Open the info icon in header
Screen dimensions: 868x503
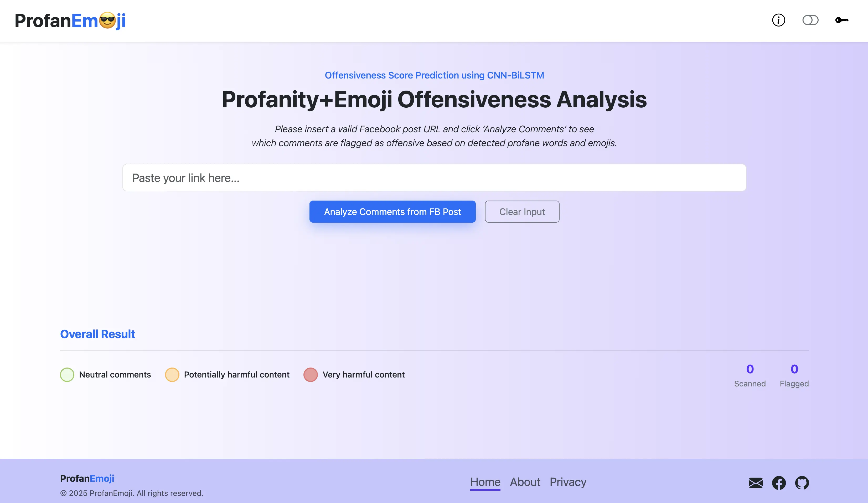click(x=778, y=20)
